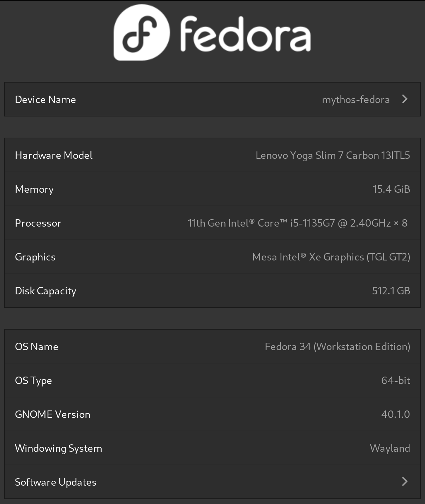Open the Software Updates chevron arrow

click(405, 481)
